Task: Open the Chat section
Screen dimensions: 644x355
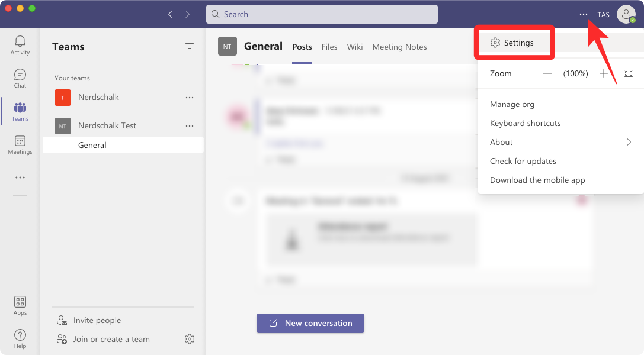Action: (20, 78)
